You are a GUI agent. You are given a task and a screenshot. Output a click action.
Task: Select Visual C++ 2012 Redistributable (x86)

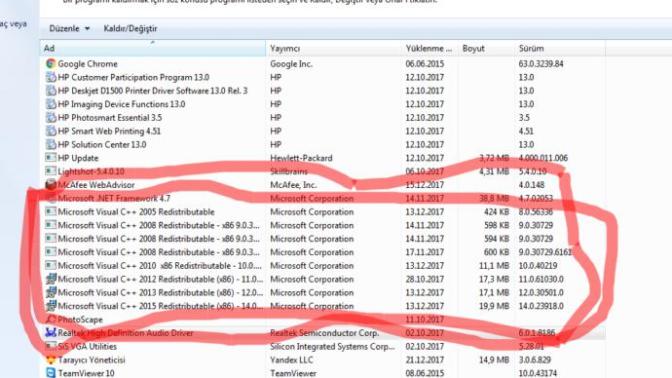pyautogui.click(x=160, y=279)
